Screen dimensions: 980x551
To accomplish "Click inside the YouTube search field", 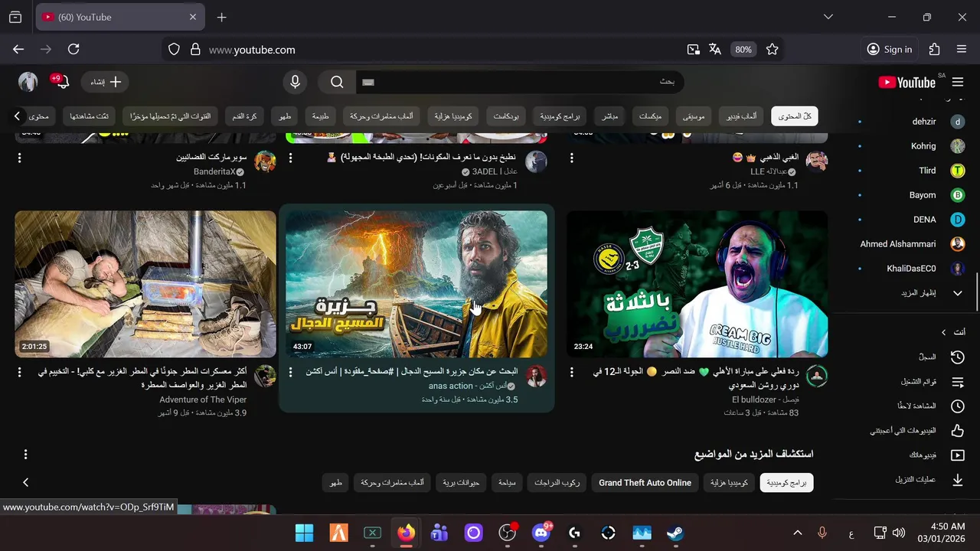I will point(520,82).
